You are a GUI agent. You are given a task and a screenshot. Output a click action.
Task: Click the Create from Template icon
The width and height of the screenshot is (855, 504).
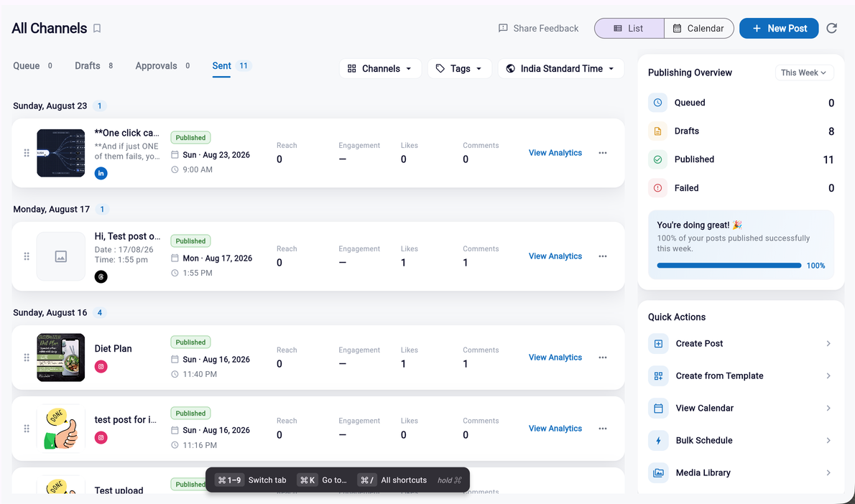pyautogui.click(x=658, y=376)
